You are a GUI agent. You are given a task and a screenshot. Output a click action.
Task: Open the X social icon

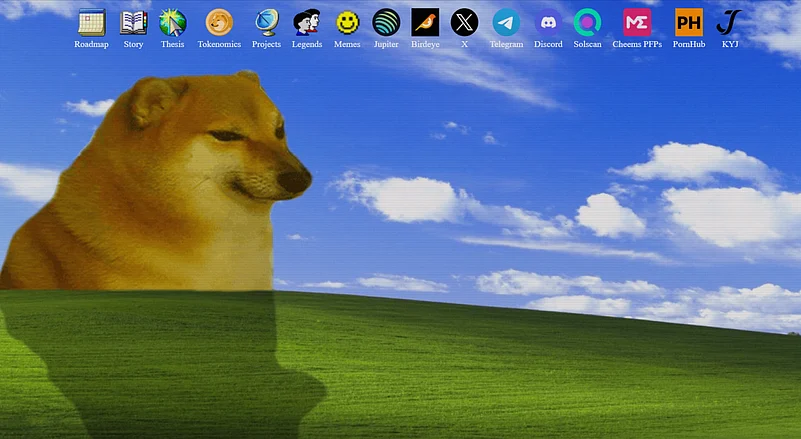tap(464, 22)
